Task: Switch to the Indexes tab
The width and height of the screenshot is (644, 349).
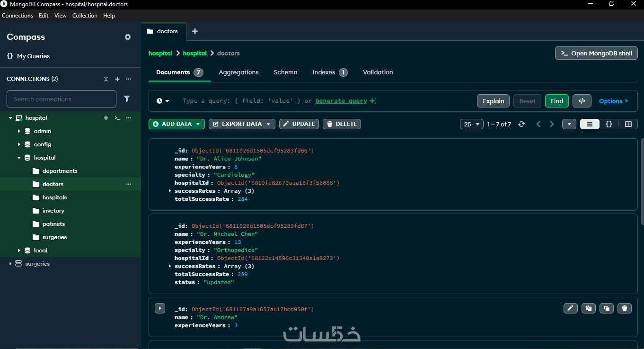Action: (x=330, y=72)
